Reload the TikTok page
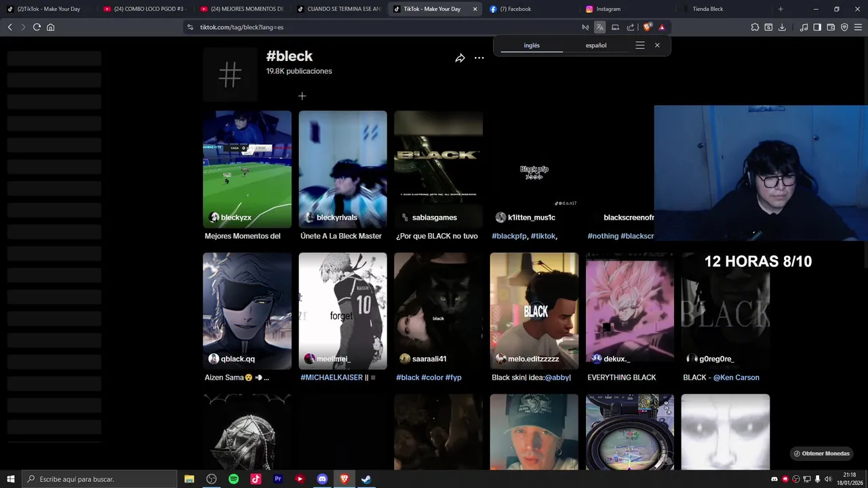This screenshot has height=488, width=868. pyautogui.click(x=37, y=27)
